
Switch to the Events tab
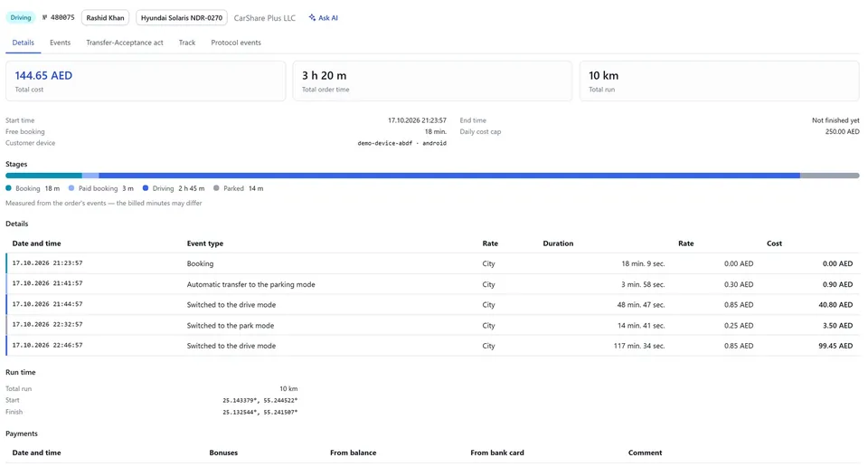(61, 43)
